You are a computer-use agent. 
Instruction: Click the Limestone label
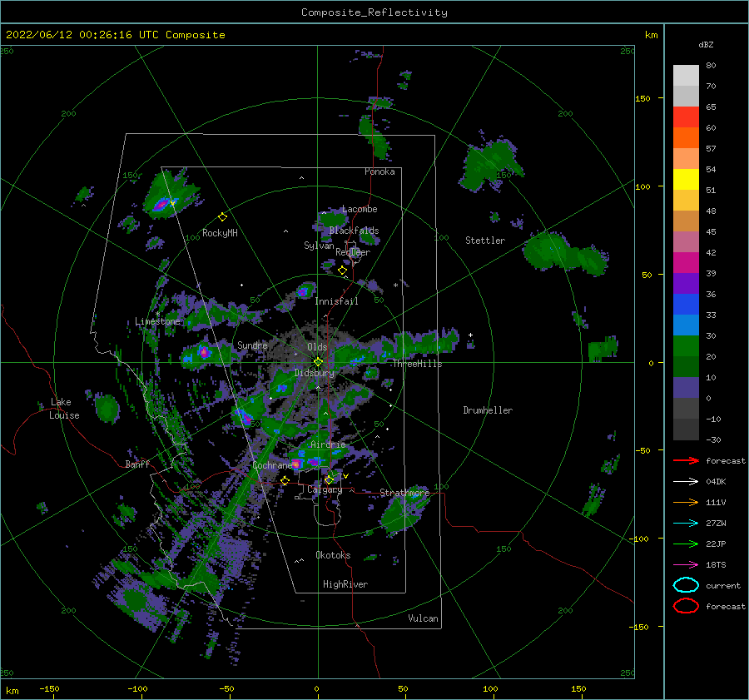pos(157,321)
